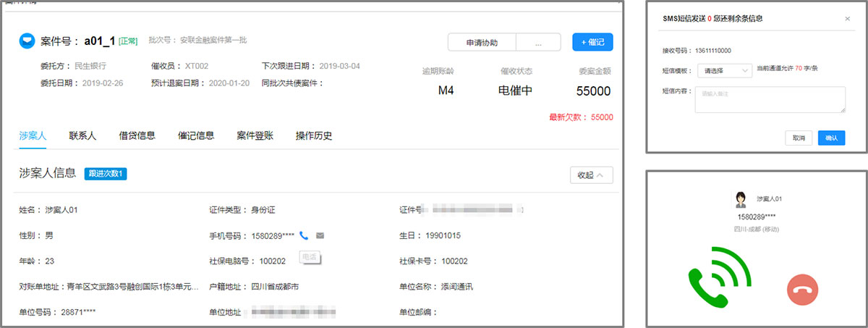Open the 借贷信息 tab
Viewport: 868px width, 328px height.
point(137,135)
